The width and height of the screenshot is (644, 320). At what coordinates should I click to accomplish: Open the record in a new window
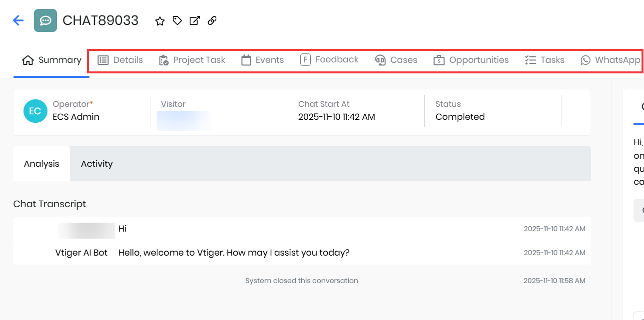(194, 20)
